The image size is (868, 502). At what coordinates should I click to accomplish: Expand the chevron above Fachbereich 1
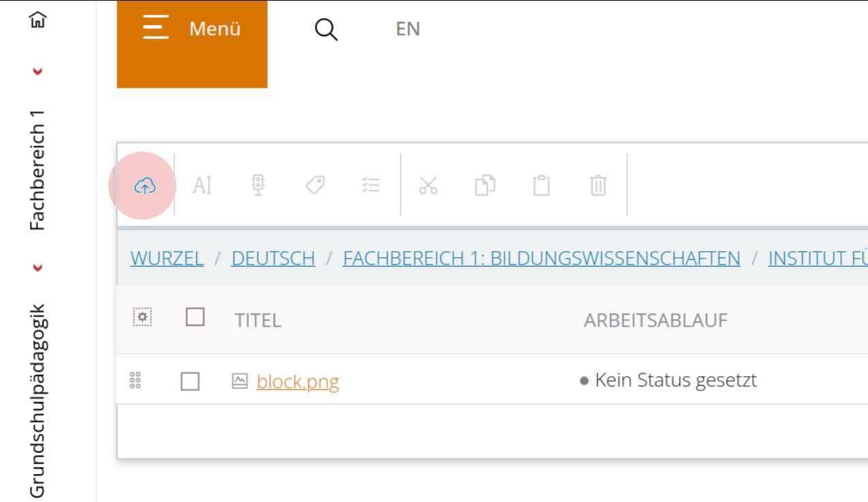pyautogui.click(x=38, y=71)
